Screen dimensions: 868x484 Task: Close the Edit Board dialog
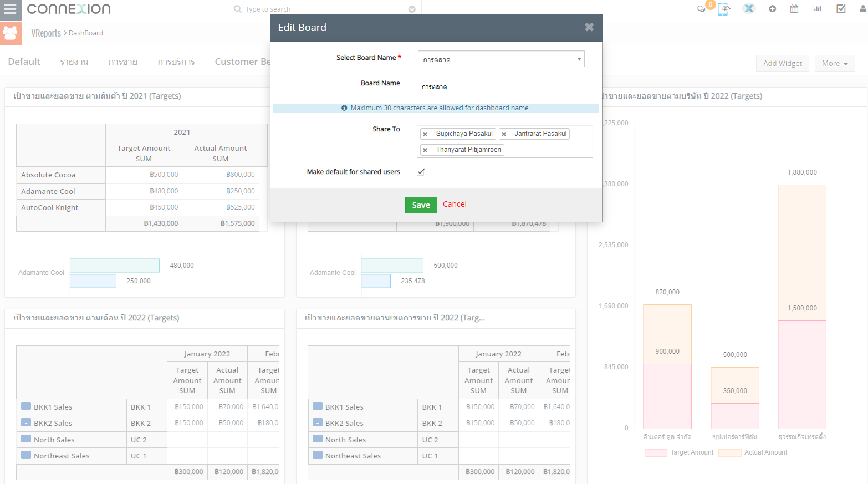coord(589,27)
